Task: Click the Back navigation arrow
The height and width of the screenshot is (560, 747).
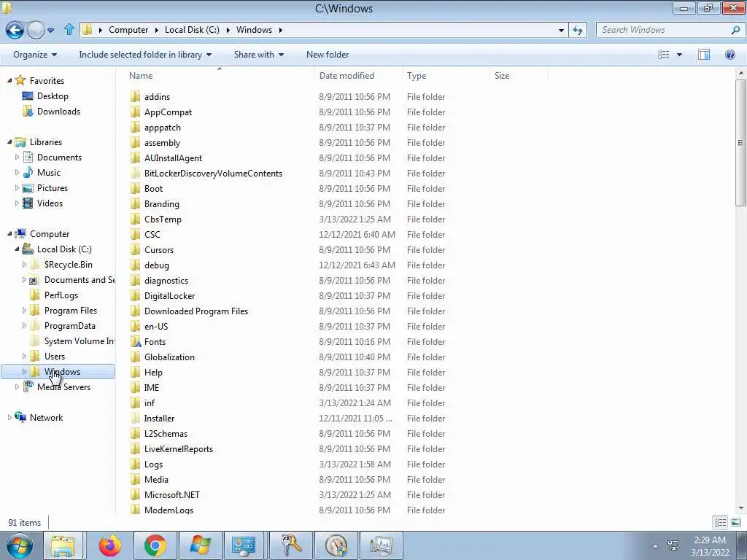Action: coord(15,30)
